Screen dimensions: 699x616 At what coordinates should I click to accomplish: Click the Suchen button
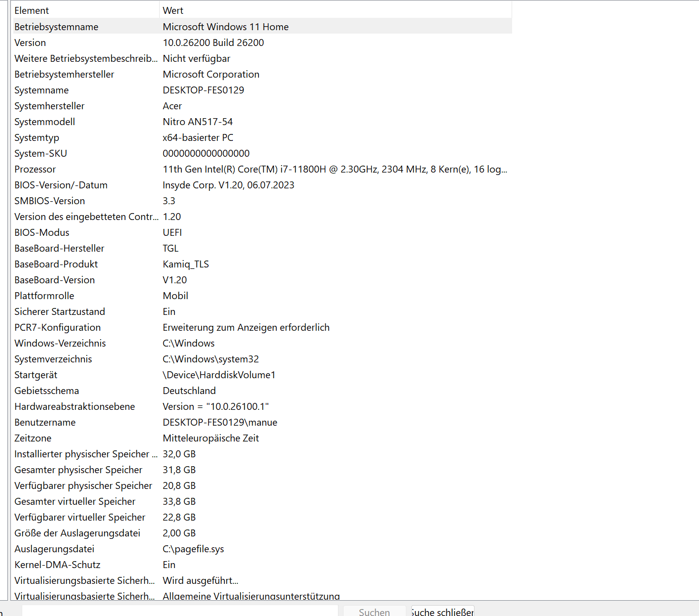374,612
